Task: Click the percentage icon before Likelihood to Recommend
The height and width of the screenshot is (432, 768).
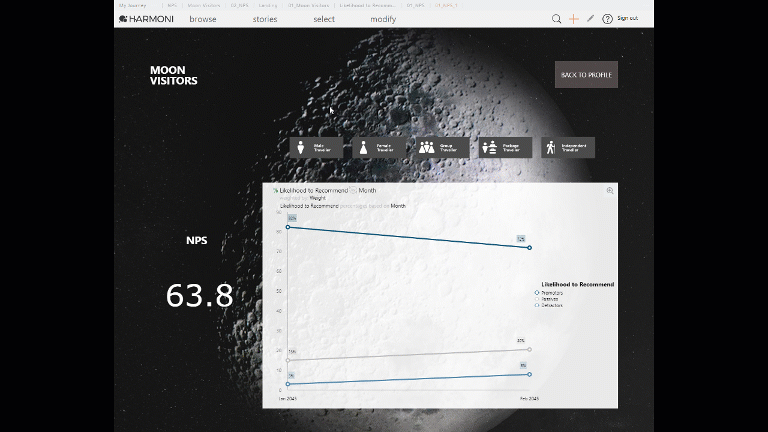Action: (x=275, y=191)
